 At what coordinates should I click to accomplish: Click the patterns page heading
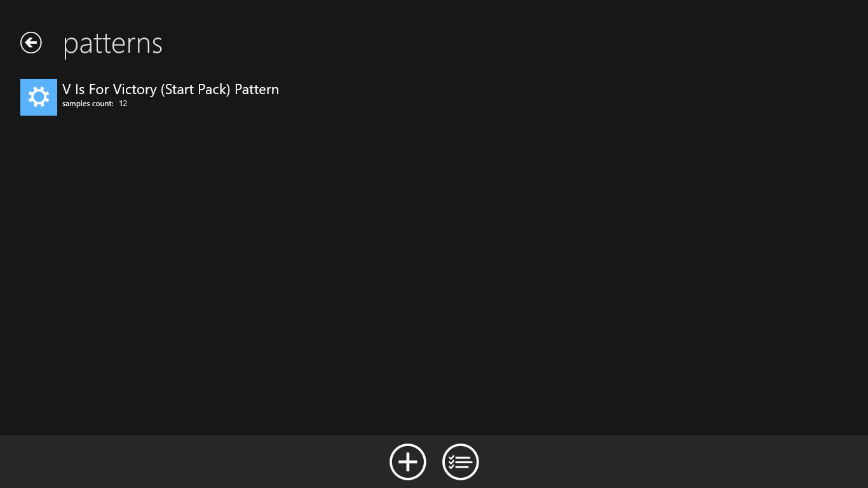[x=113, y=43]
